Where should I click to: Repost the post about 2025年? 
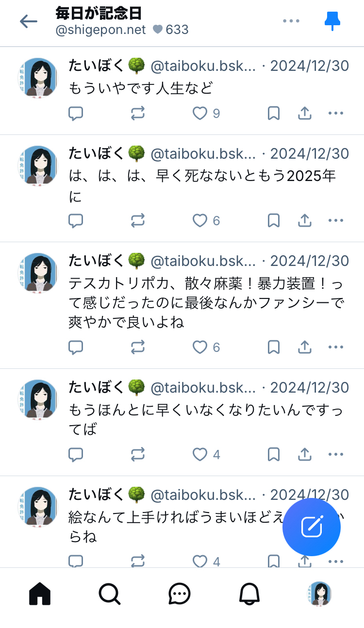tap(138, 221)
